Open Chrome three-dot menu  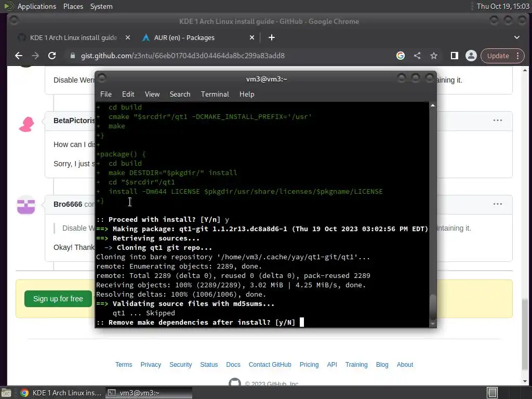(518, 56)
